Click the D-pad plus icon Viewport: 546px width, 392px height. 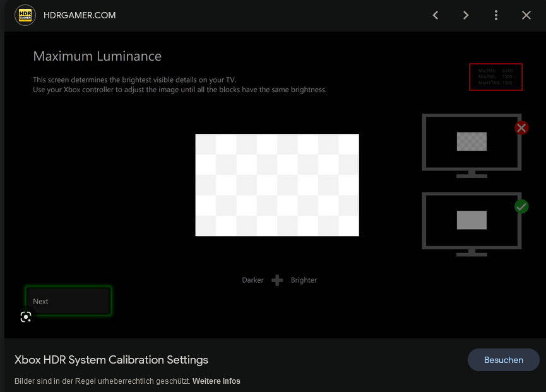[x=277, y=280]
